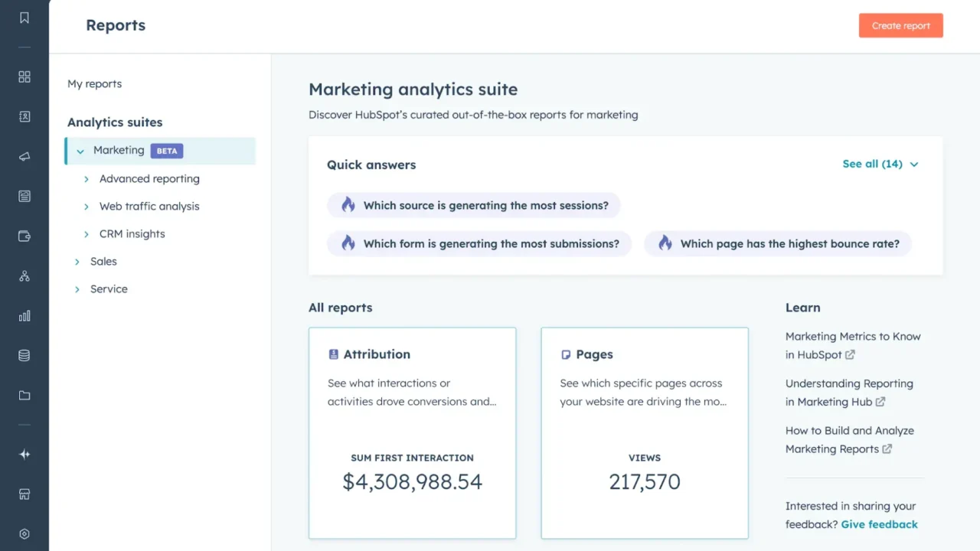
Task: Select CRM insights in the tree
Action: (x=132, y=233)
